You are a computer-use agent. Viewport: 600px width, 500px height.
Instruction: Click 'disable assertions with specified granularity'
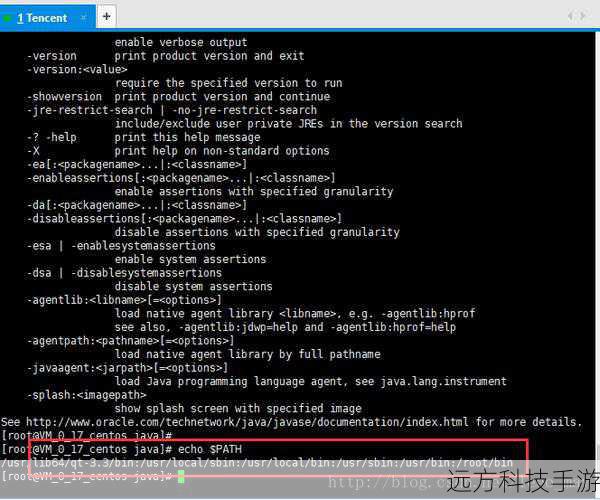[257, 232]
